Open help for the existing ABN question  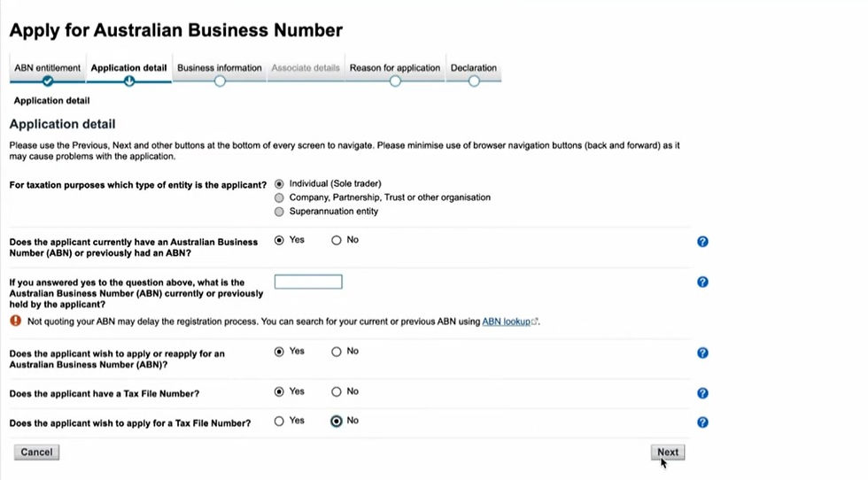tap(702, 242)
